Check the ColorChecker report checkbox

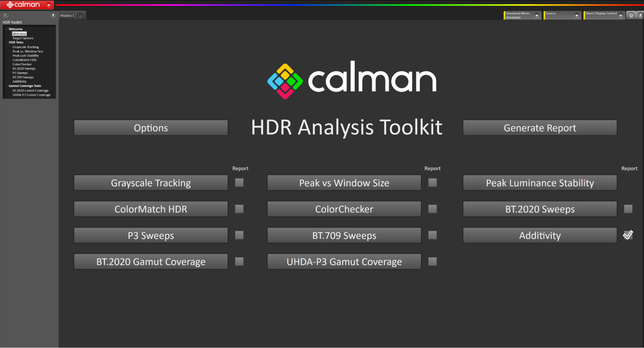433,209
